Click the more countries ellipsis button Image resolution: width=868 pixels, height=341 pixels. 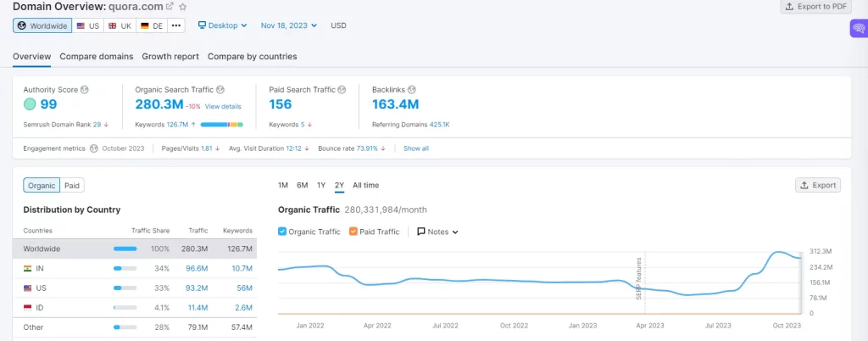176,25
